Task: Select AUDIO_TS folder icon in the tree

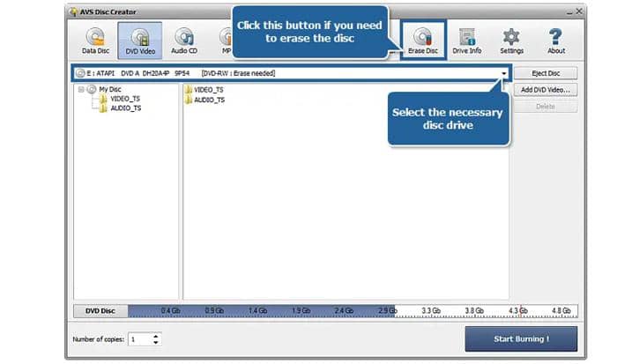Action: pos(103,108)
